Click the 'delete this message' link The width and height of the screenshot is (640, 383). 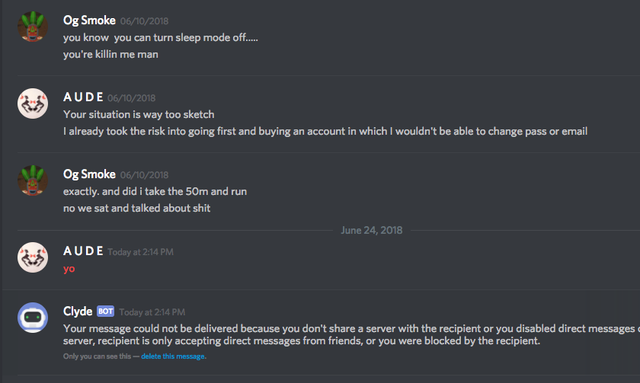coord(173,356)
